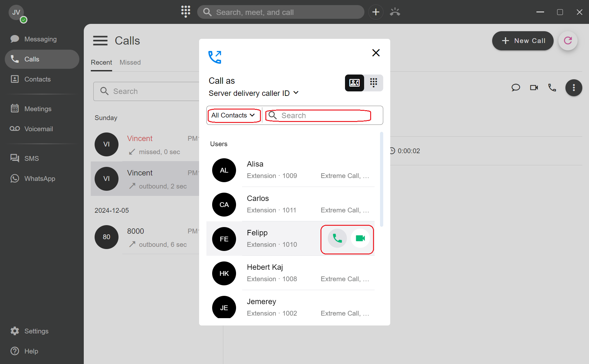Click the contact Search field in dialog

[x=322, y=116]
